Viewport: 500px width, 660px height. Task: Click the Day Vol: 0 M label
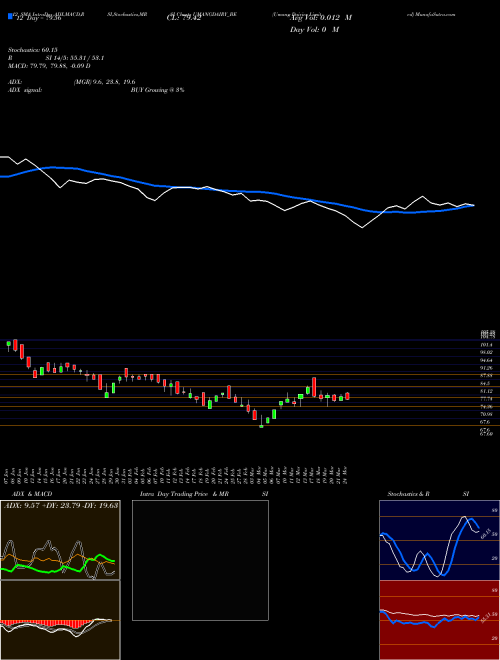pos(314,30)
